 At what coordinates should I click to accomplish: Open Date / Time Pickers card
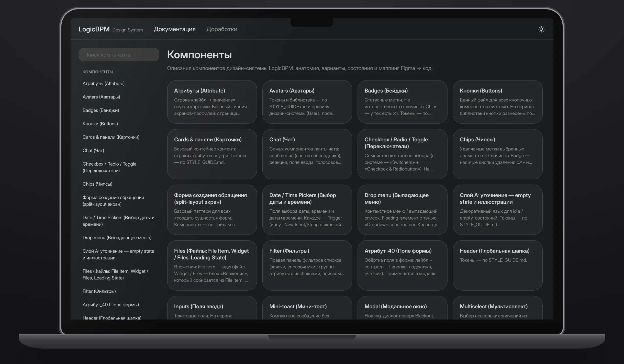[307, 210]
